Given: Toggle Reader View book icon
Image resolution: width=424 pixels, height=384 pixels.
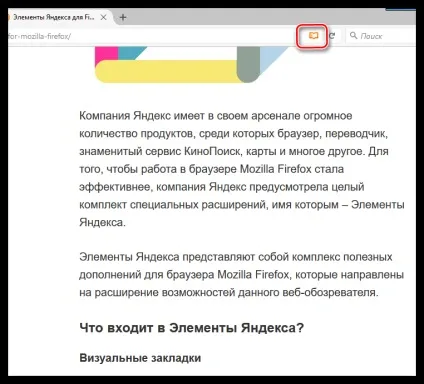Looking at the screenshot, I should [313, 35].
